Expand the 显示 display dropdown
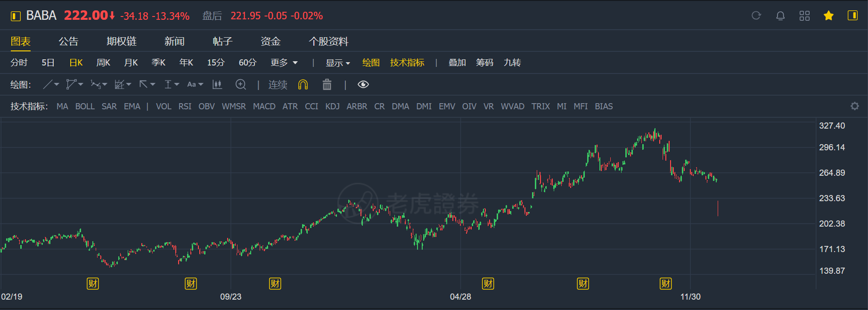This screenshot has height=310, width=868. pyautogui.click(x=338, y=63)
